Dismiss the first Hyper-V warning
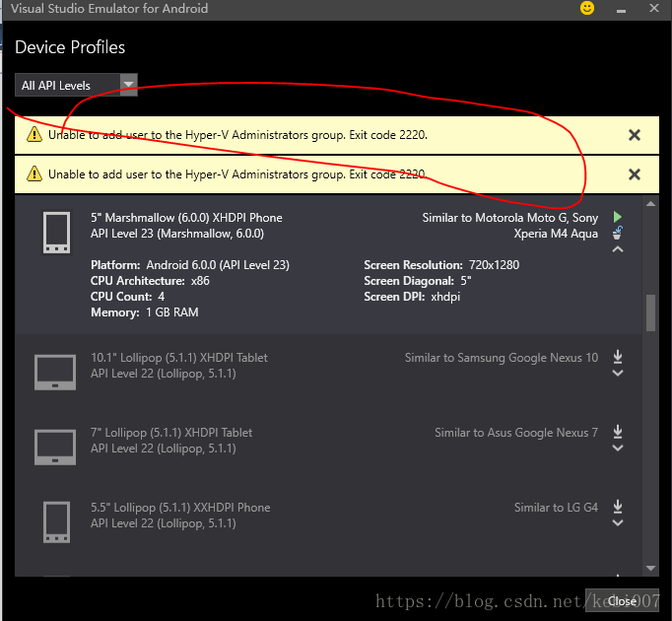The image size is (672, 621). click(635, 135)
